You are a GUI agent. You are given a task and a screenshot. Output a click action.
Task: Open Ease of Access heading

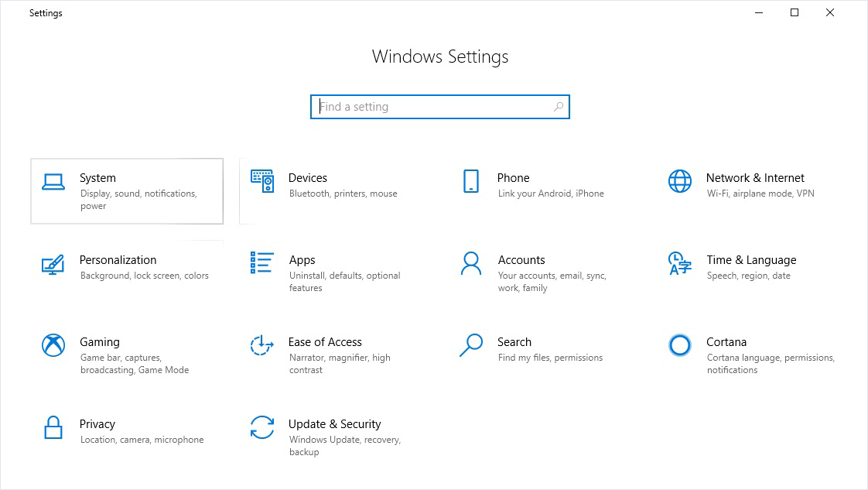pyautogui.click(x=325, y=342)
